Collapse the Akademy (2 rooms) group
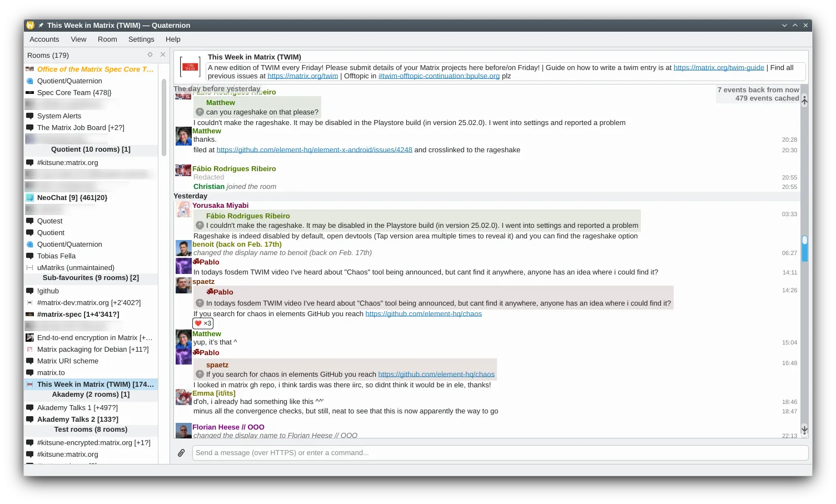This screenshot has width=836, height=504. (91, 395)
